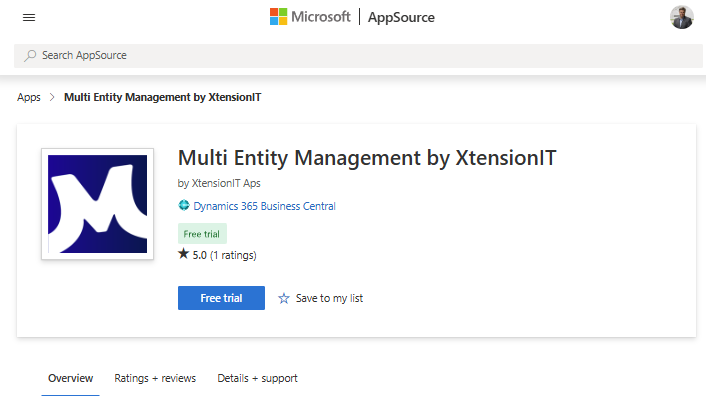Viewport: 706px width, 396px height.
Task: Select the Overview tab
Action: coord(71,378)
